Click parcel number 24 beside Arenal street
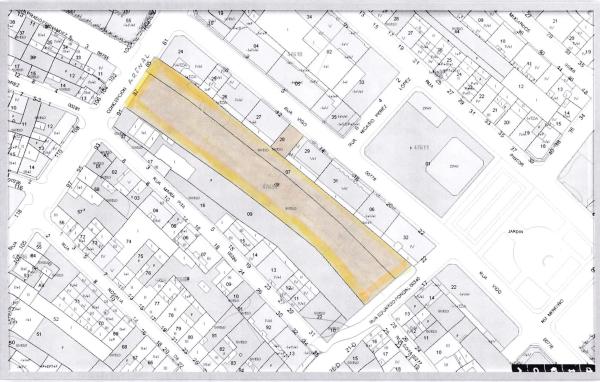Screen dimensions: 600x382 tap(181, 52)
